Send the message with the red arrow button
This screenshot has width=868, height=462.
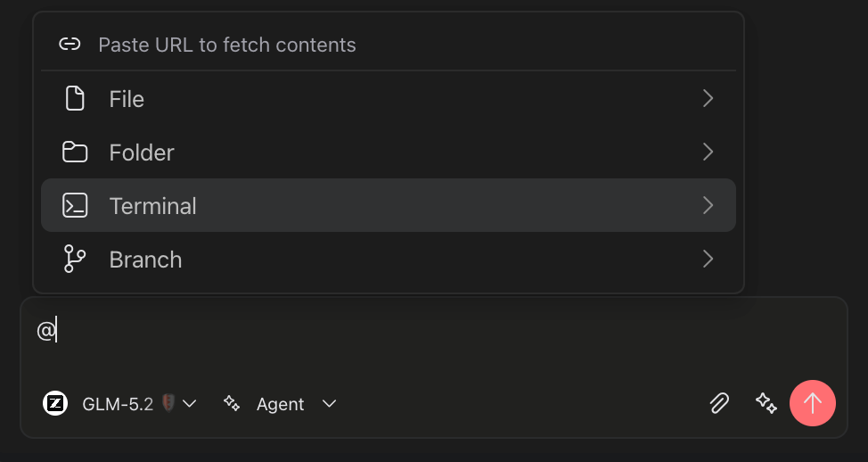pyautogui.click(x=812, y=403)
